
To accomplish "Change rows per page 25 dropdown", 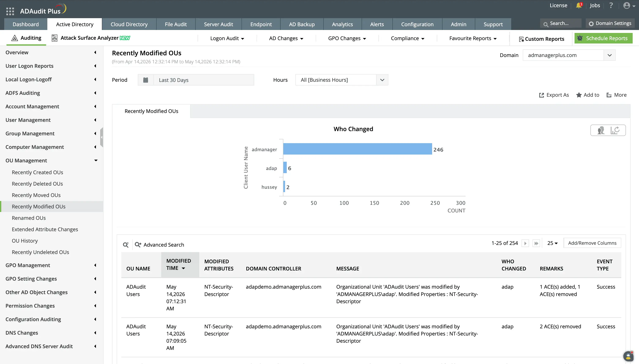I will coord(552,243).
